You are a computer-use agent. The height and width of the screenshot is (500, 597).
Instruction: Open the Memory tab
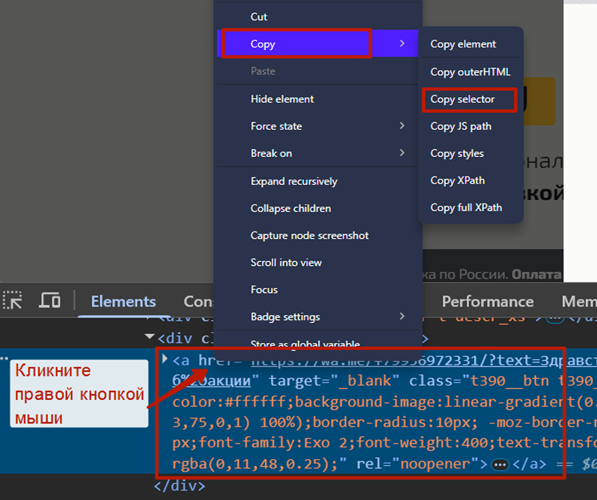coord(579,302)
